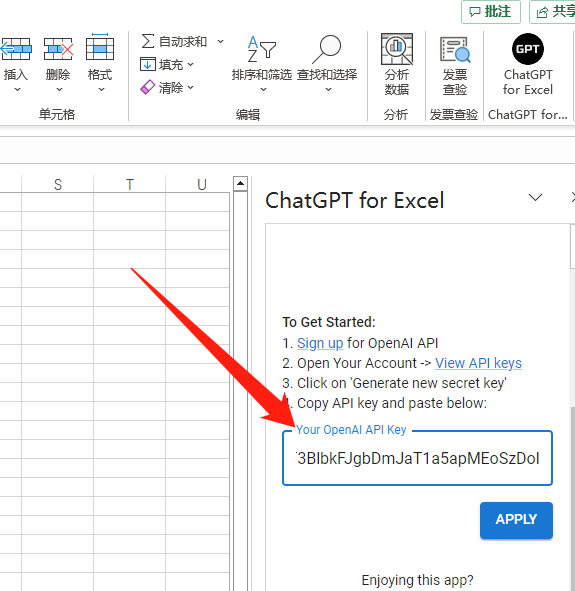
Task: Expand the Sort and Filter dropdown
Action: [x=263, y=90]
